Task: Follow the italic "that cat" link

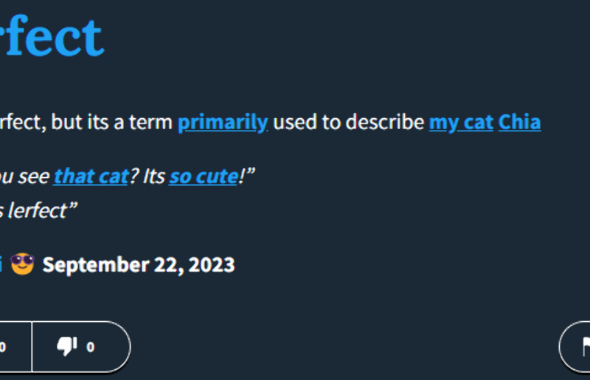Action: click(91, 176)
